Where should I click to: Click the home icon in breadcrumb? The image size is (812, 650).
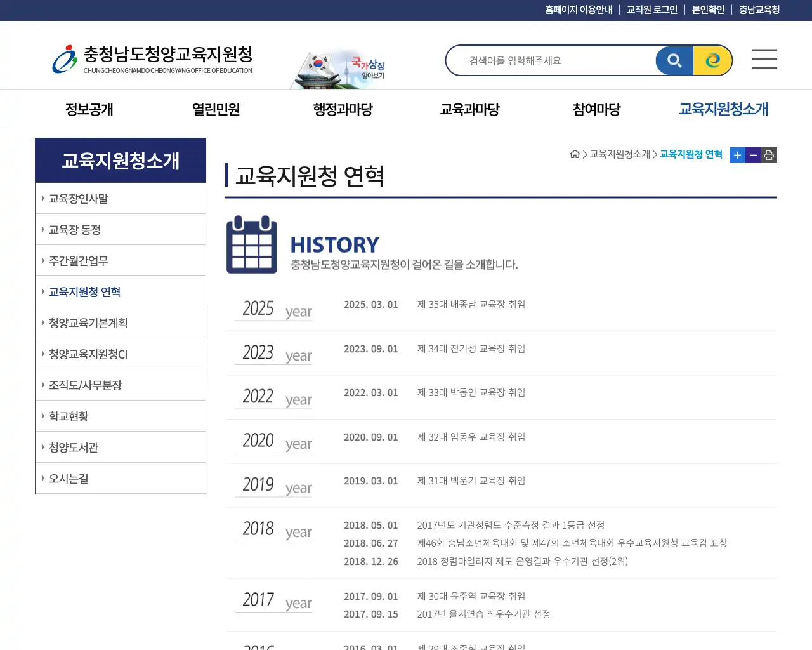[575, 154]
